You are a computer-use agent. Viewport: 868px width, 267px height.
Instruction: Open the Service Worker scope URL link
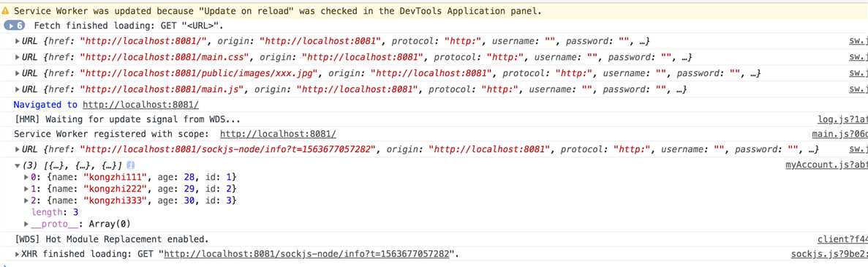(x=278, y=135)
